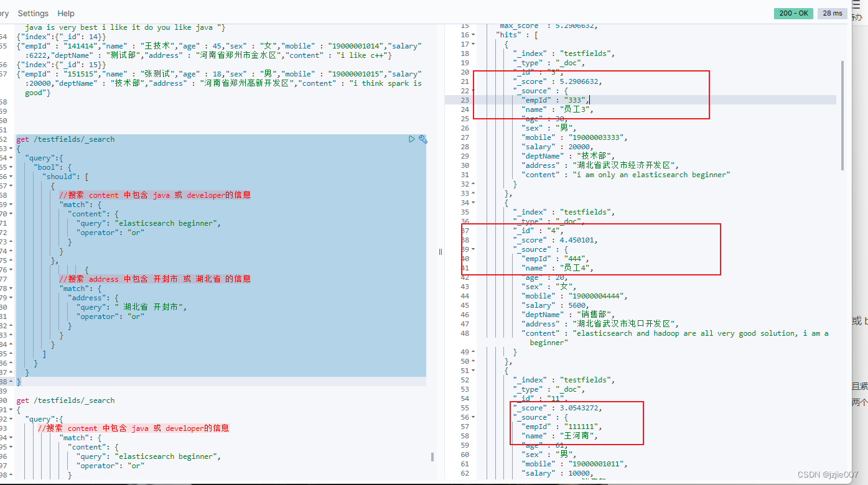This screenshot has height=485, width=868.
Task: Click the "empId" : "444" output line
Action: 555,259
